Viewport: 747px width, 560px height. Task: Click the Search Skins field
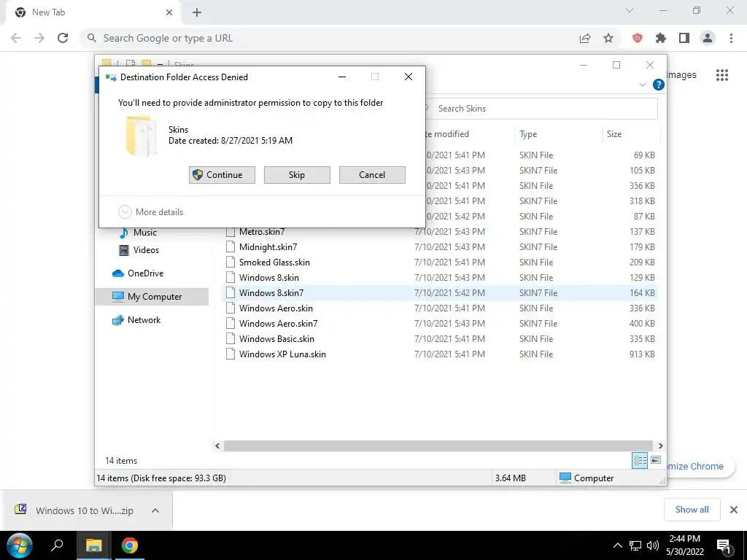tap(541, 109)
